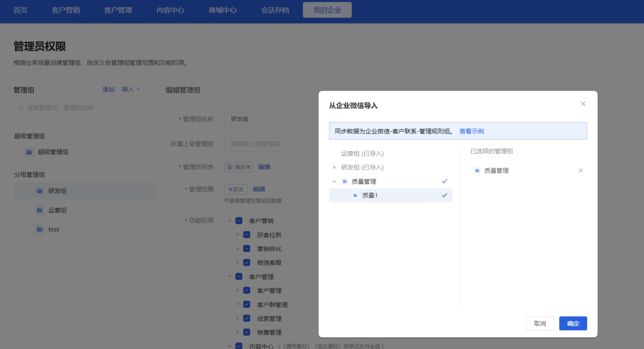Expand the 微信客服 permission node
This screenshot has height=349, width=644.
click(x=238, y=262)
